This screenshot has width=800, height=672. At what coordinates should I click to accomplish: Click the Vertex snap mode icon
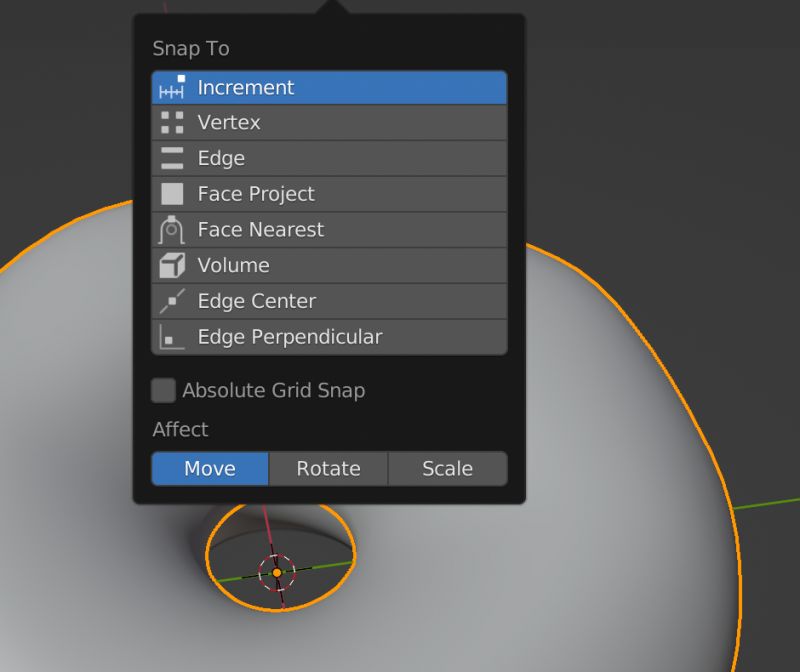pyautogui.click(x=170, y=122)
